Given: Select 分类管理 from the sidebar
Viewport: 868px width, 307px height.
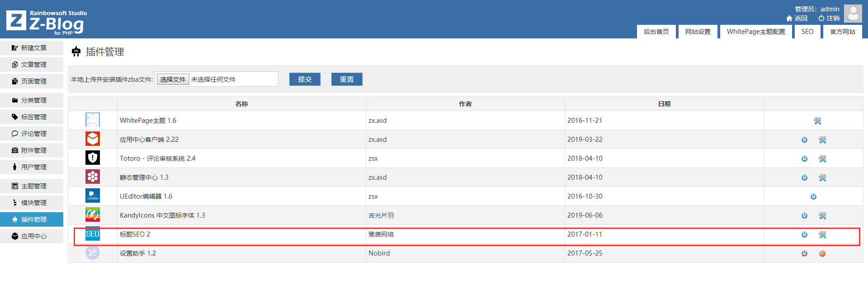Looking at the screenshot, I should [x=32, y=100].
